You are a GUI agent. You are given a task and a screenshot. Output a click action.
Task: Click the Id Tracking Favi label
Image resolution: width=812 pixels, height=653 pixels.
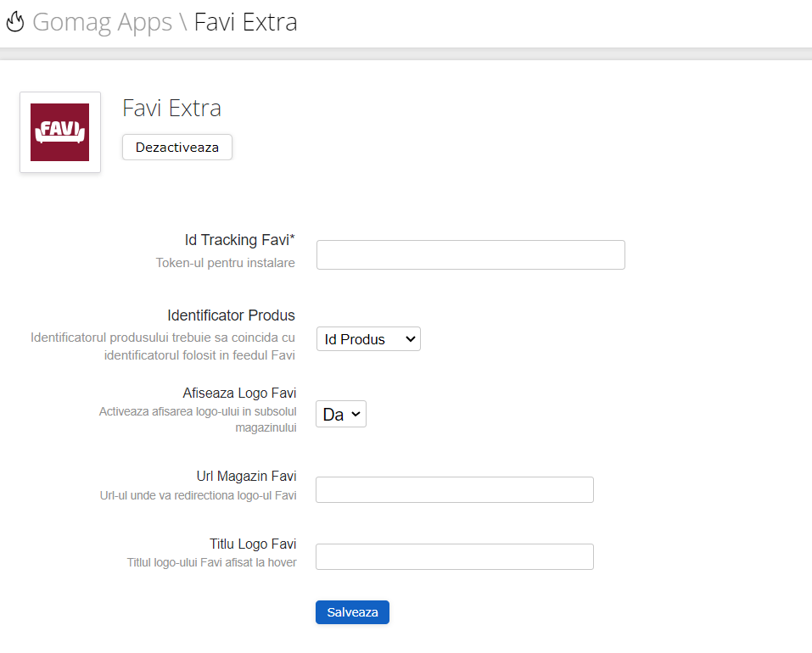[x=240, y=240]
